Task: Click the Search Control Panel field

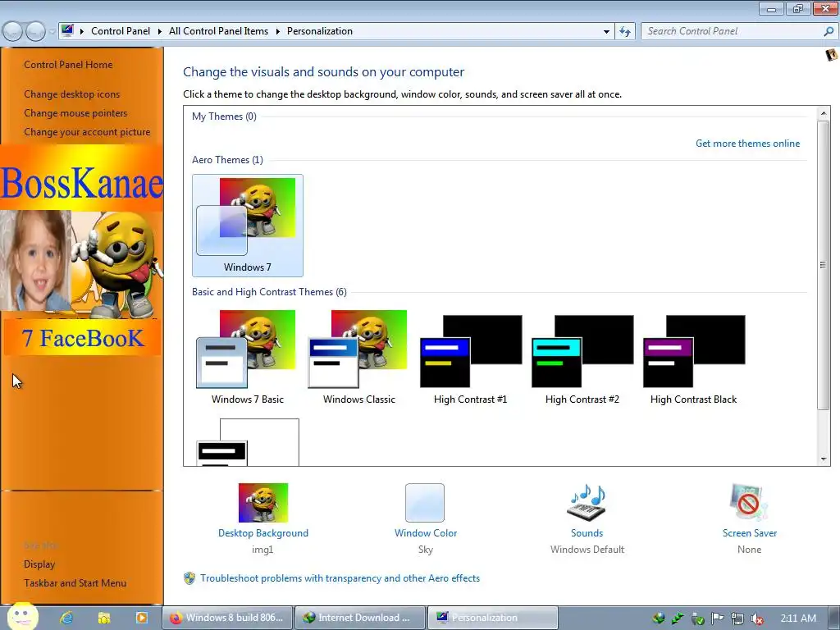Action: (x=733, y=31)
